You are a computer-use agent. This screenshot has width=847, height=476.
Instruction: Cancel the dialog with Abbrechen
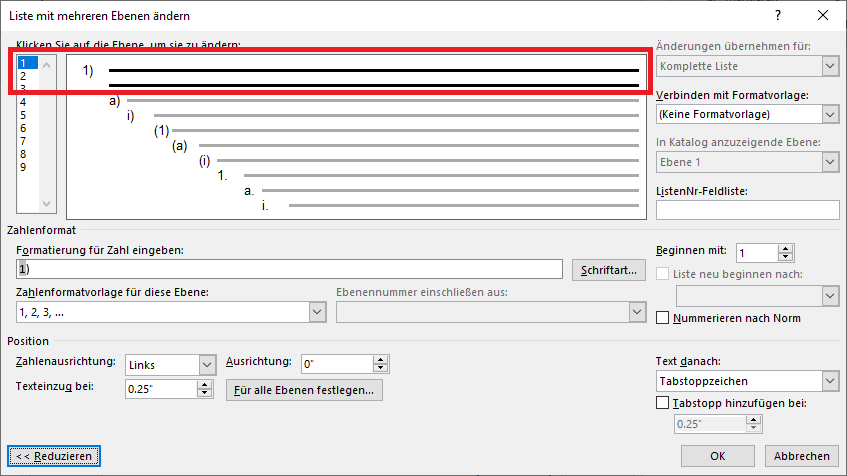[802, 456]
